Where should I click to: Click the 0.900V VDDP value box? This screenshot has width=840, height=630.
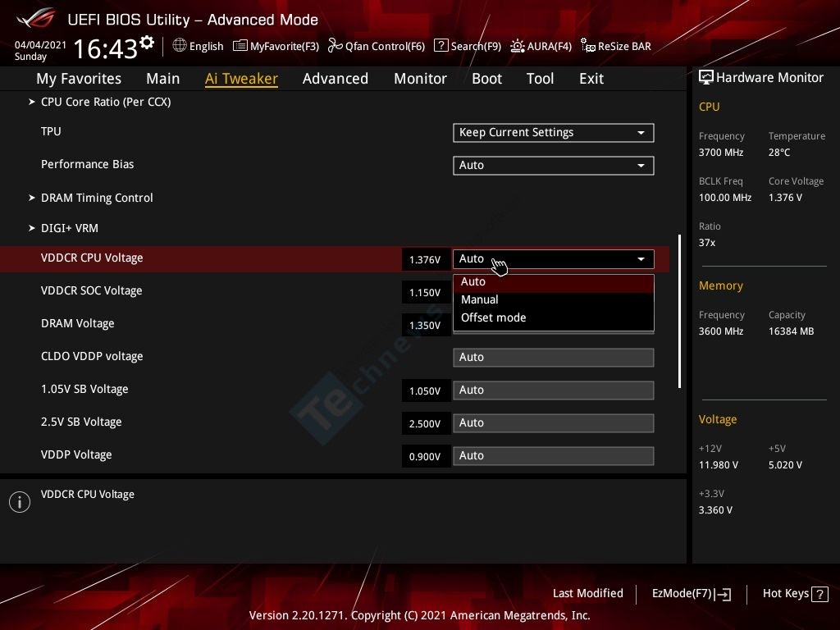(x=425, y=456)
